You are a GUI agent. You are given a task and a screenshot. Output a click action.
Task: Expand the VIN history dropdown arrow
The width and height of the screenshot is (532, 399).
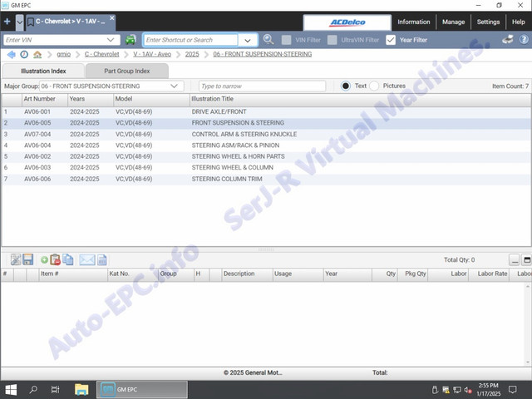click(111, 40)
